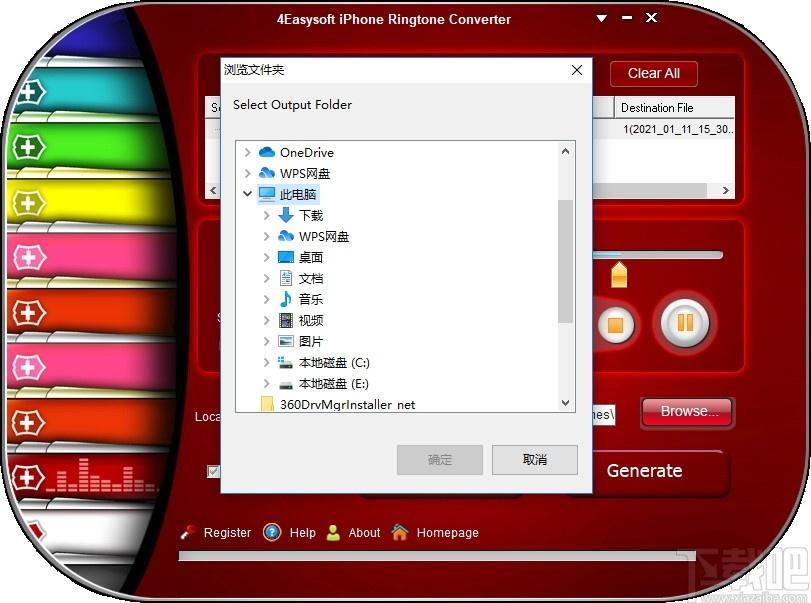The image size is (811, 603).
Task: Choose the 音乐 folder entry
Action: [x=311, y=299]
